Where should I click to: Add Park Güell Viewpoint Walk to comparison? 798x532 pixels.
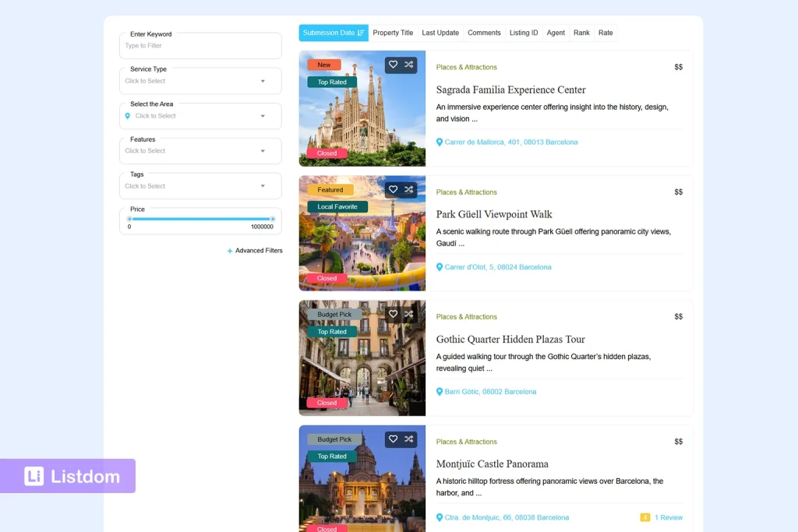tap(408, 189)
